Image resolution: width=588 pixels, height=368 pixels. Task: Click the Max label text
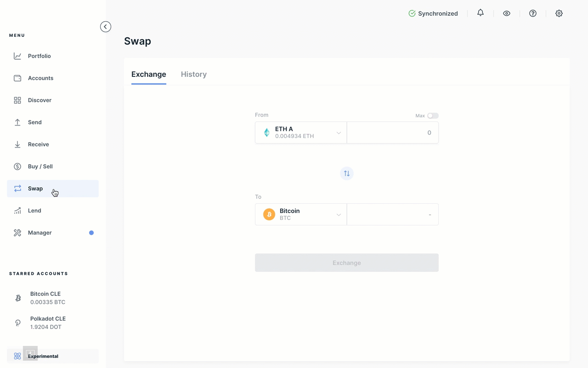tap(420, 116)
